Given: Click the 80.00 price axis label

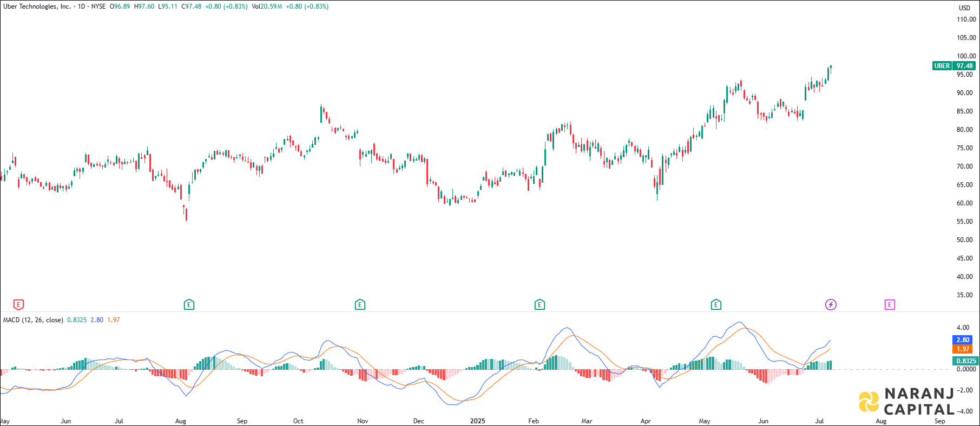Looking at the screenshot, I should pyautogui.click(x=965, y=130).
